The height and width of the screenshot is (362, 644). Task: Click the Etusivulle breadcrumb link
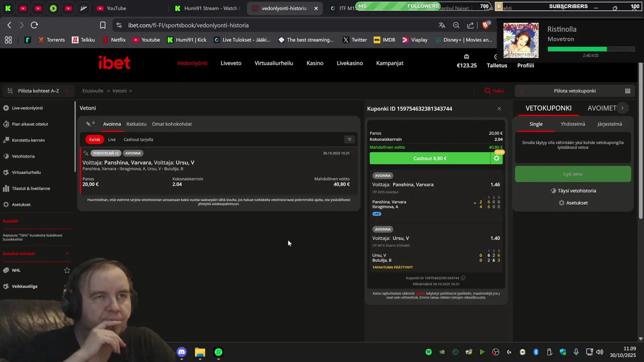pyautogui.click(x=93, y=91)
